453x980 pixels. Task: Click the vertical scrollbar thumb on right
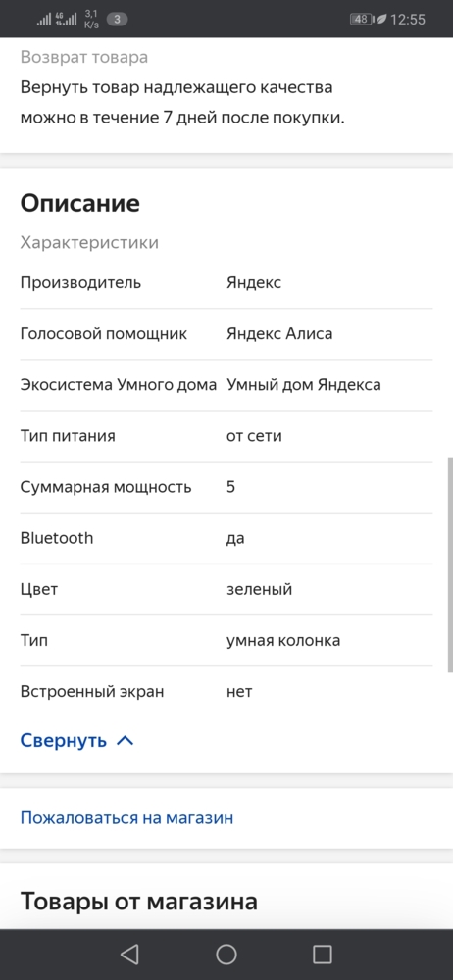[x=450, y=564]
